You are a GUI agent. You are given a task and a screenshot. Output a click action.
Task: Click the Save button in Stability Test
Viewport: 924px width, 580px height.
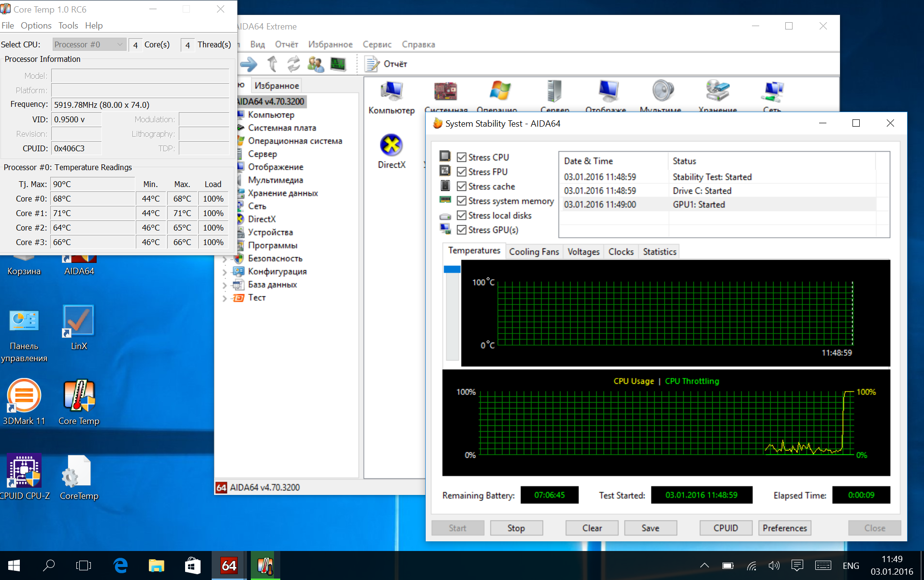(x=650, y=528)
